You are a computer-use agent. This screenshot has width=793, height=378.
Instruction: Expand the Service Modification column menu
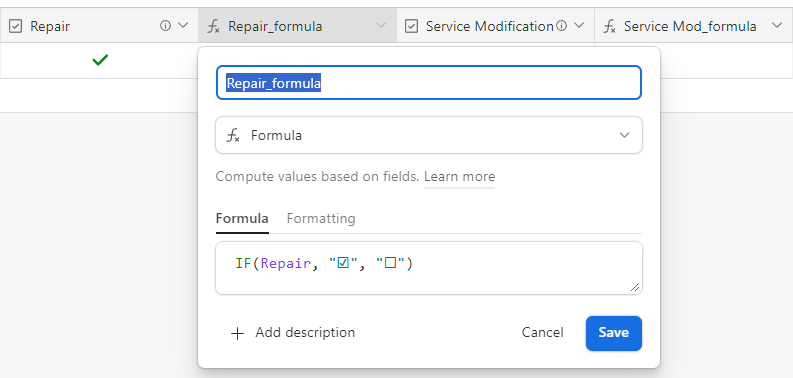pos(579,26)
